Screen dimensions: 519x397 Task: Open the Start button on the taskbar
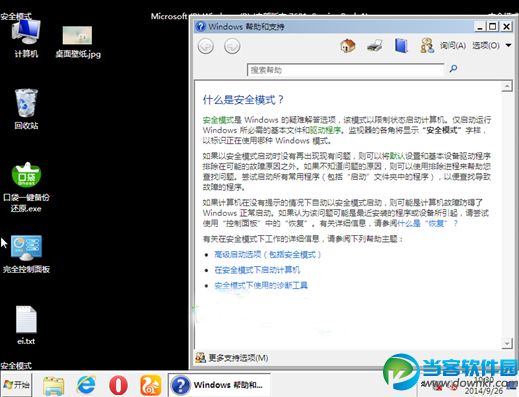point(16,385)
